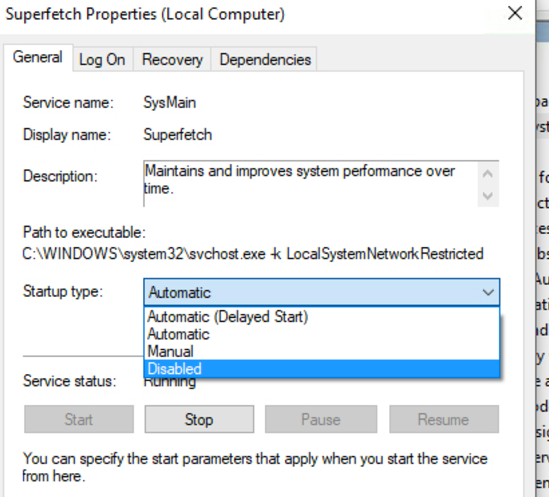Open the Recovery tab
Screen dimensions: 549x497
coord(172,60)
